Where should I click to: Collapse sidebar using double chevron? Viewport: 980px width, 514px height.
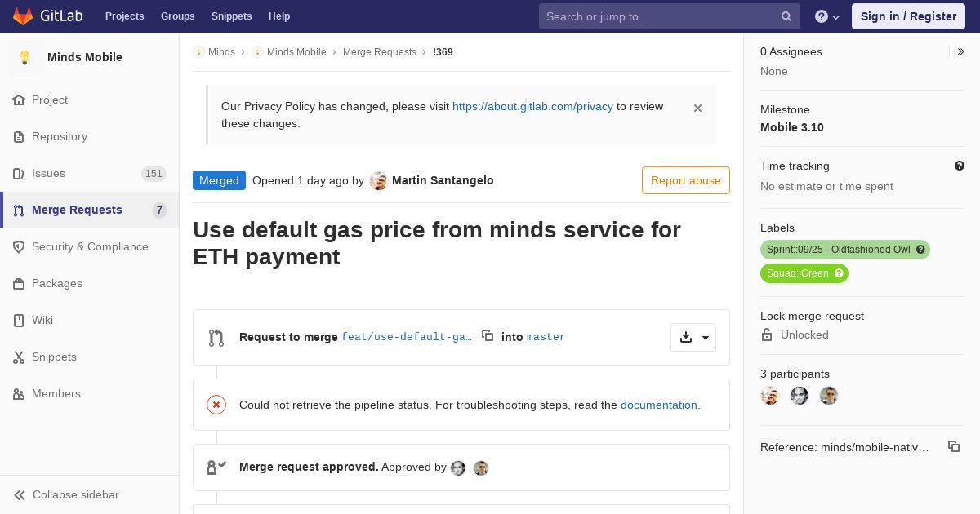[19, 495]
